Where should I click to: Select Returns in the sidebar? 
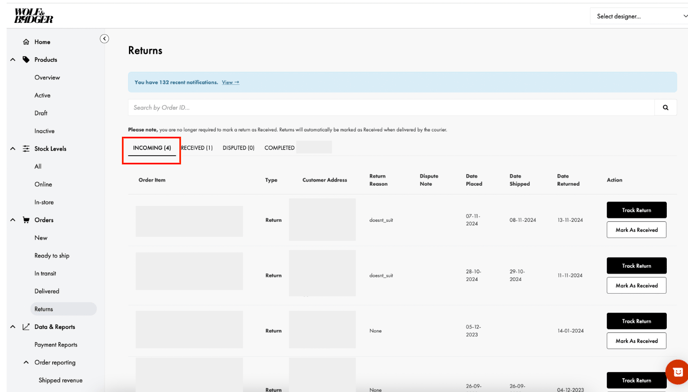63,309
